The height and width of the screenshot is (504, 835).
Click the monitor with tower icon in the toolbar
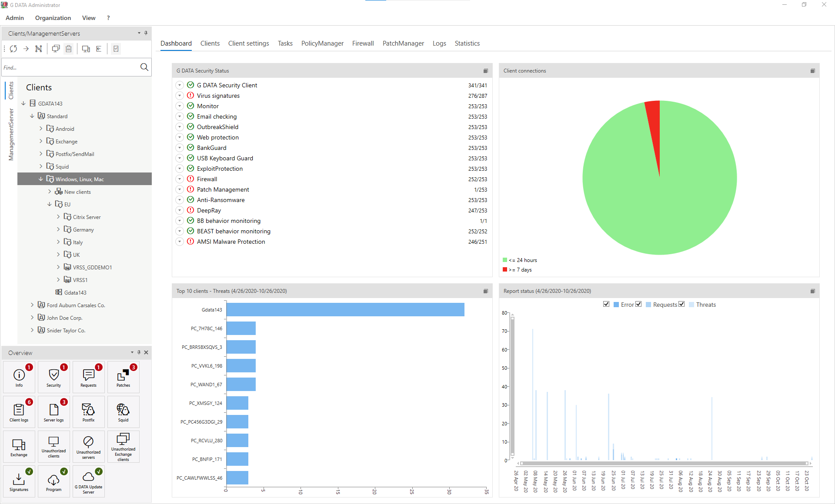(86, 49)
